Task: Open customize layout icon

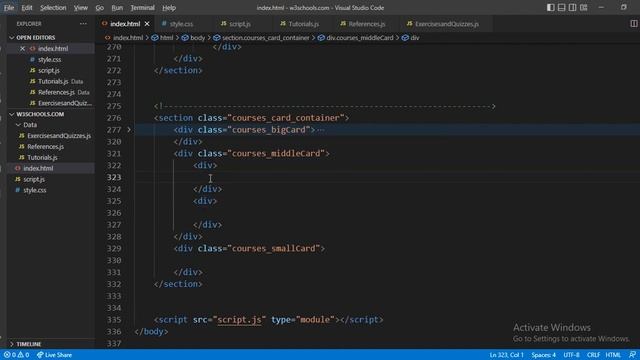Action: coord(584,7)
